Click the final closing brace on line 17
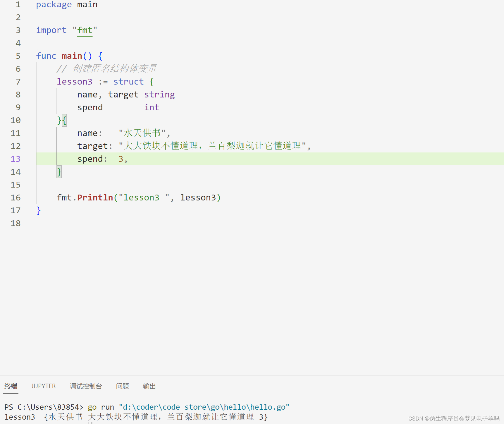This screenshot has width=504, height=424. click(38, 210)
